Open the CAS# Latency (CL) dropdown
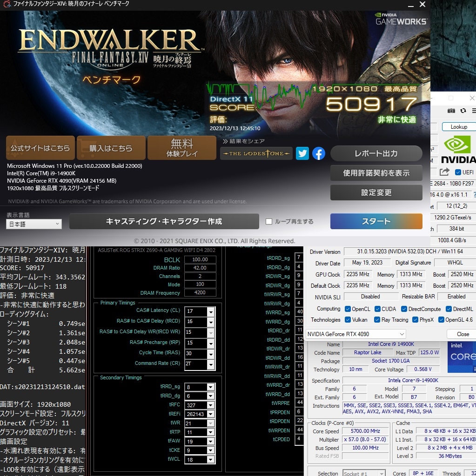The image size is (476, 476). point(211,311)
